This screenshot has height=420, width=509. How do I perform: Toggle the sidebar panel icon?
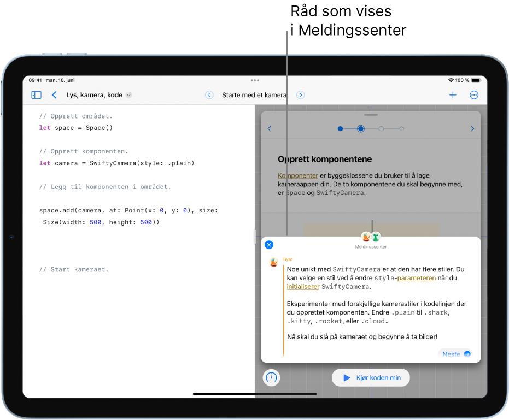(36, 95)
